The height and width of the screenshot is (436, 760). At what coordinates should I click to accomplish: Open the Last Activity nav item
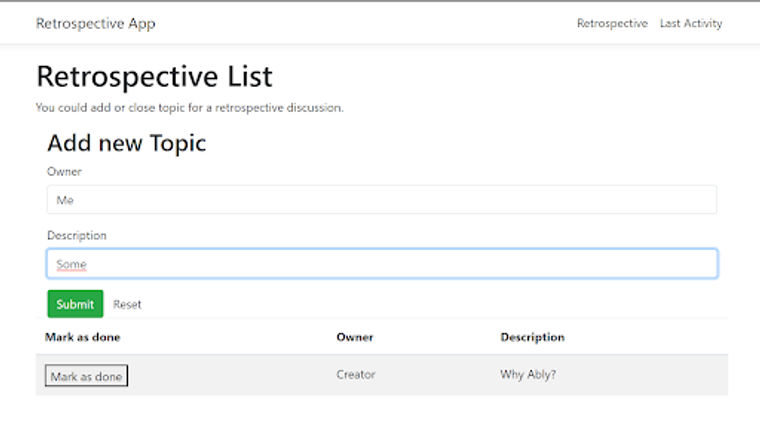pos(691,23)
